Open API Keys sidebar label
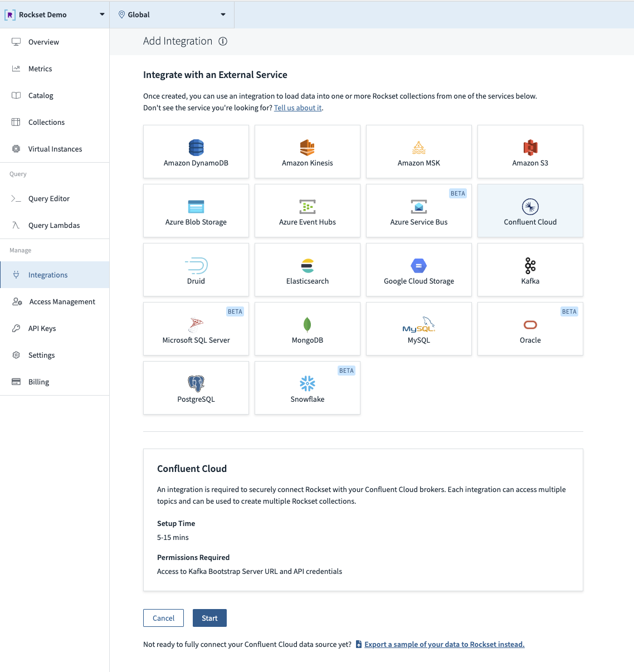The image size is (634, 672). tap(42, 328)
